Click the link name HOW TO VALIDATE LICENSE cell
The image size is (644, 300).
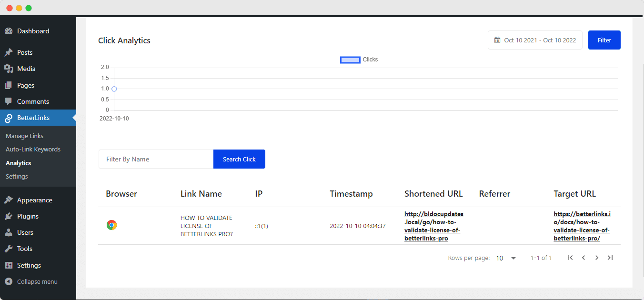[x=207, y=226]
